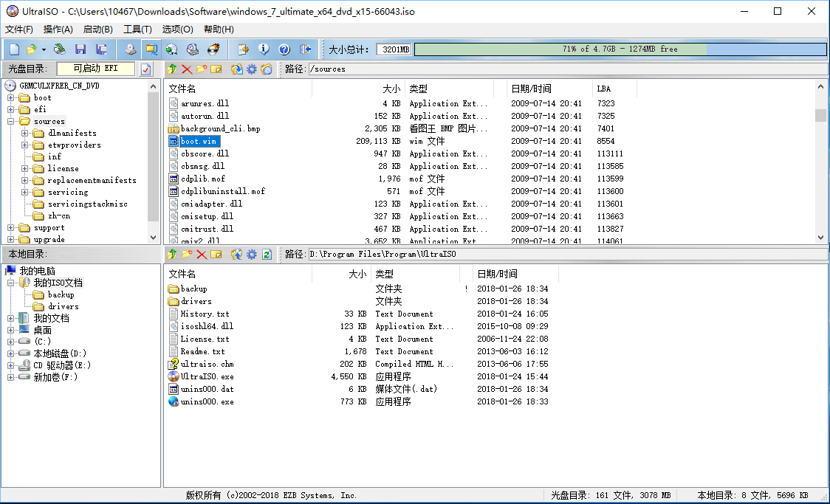Click gear icon in image pane toolbar
The height and width of the screenshot is (504, 830).
pyautogui.click(x=251, y=69)
